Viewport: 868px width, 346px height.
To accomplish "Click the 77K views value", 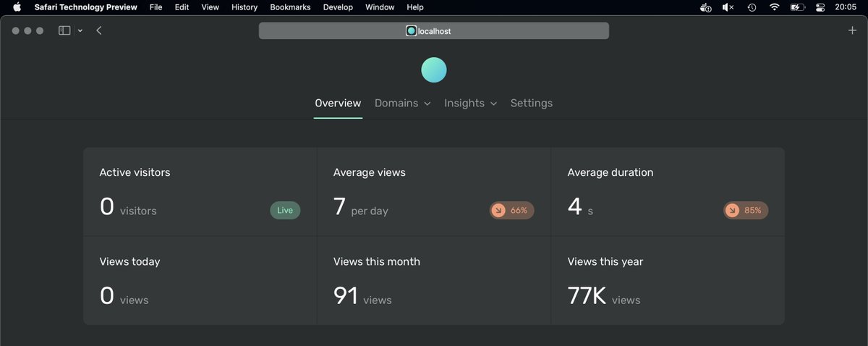I will 603,296.
